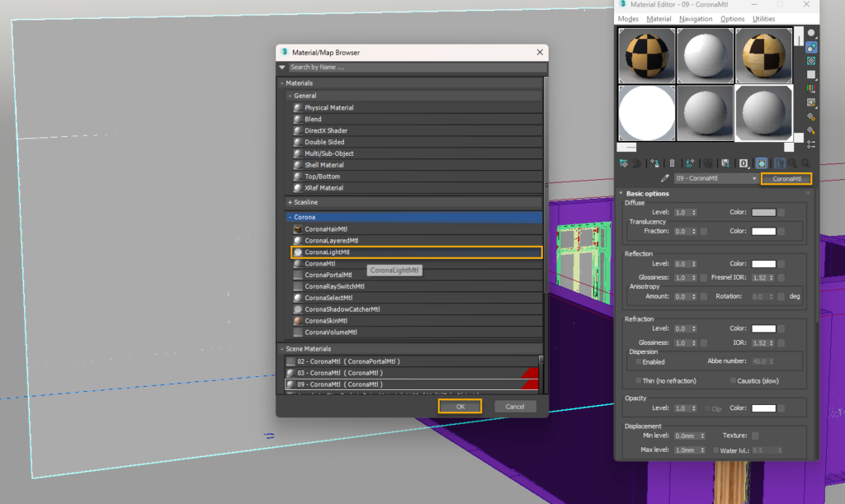This screenshot has width=845, height=504.
Task: Click Search by Name field in browser
Action: [x=418, y=68]
